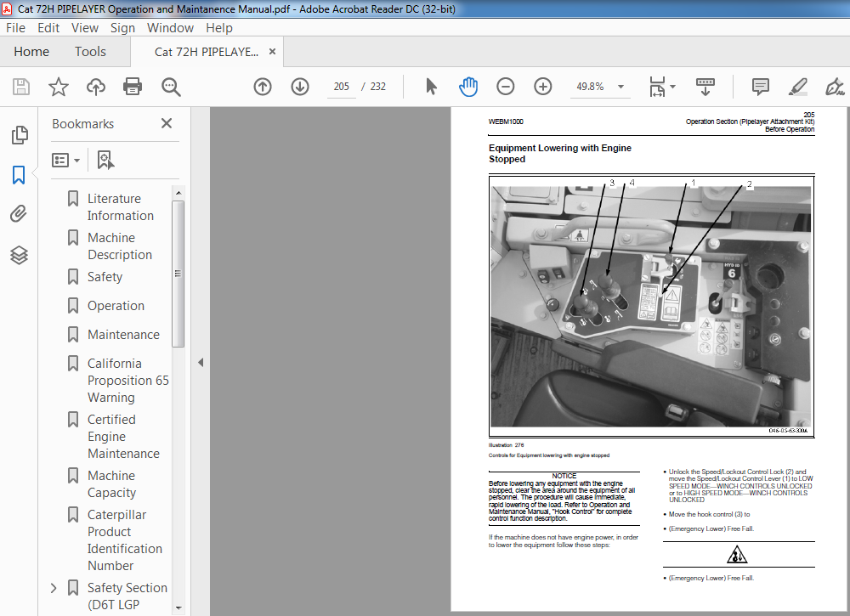Open fit page options dropdown arrow

(x=672, y=87)
